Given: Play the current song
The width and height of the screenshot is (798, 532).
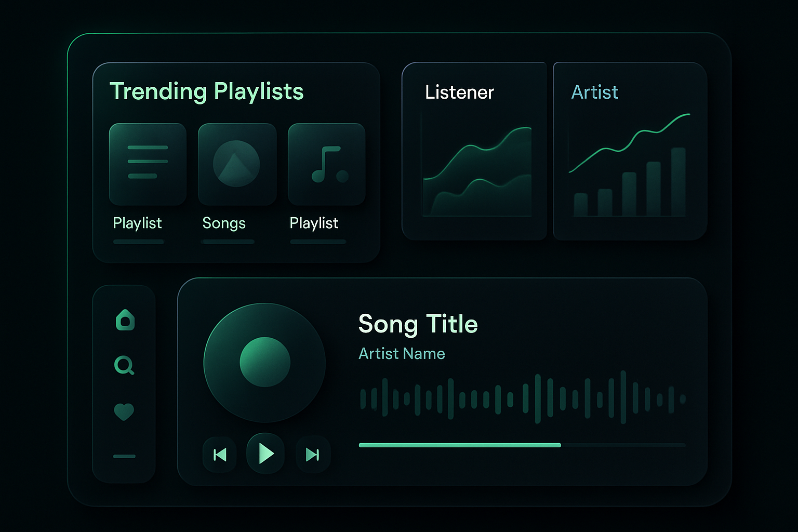Looking at the screenshot, I should [x=265, y=454].
